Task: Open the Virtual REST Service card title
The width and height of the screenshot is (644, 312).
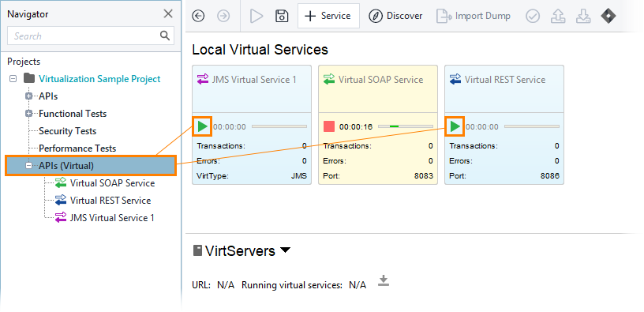Action: [x=505, y=79]
